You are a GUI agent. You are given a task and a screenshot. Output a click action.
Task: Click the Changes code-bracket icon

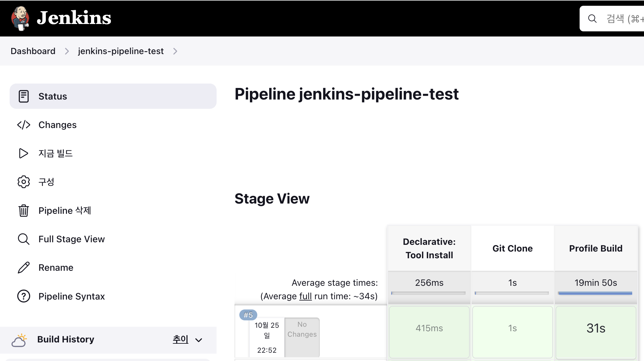(x=24, y=125)
